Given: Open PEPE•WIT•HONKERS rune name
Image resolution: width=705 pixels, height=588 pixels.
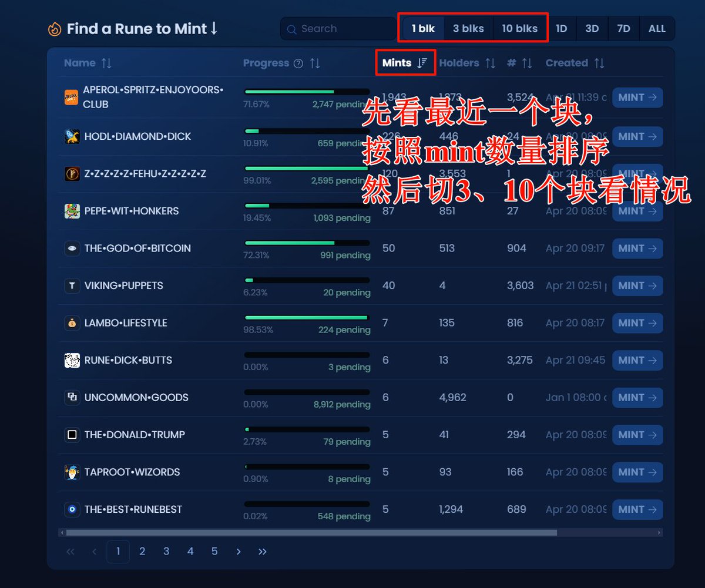Looking at the screenshot, I should 132,211.
